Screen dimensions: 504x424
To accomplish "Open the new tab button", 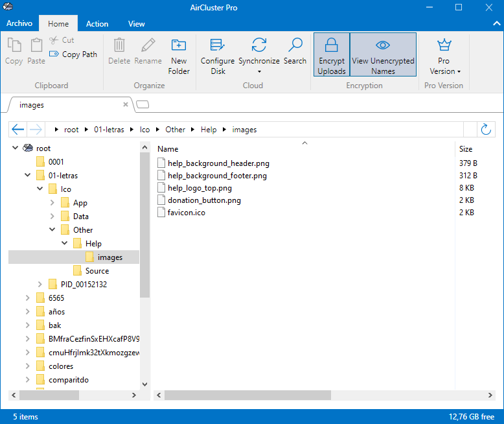I will point(143,104).
